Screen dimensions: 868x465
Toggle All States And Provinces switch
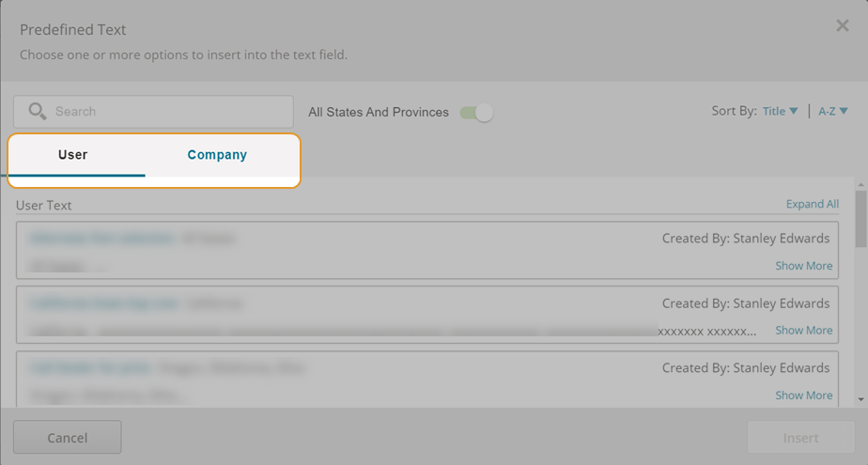476,113
